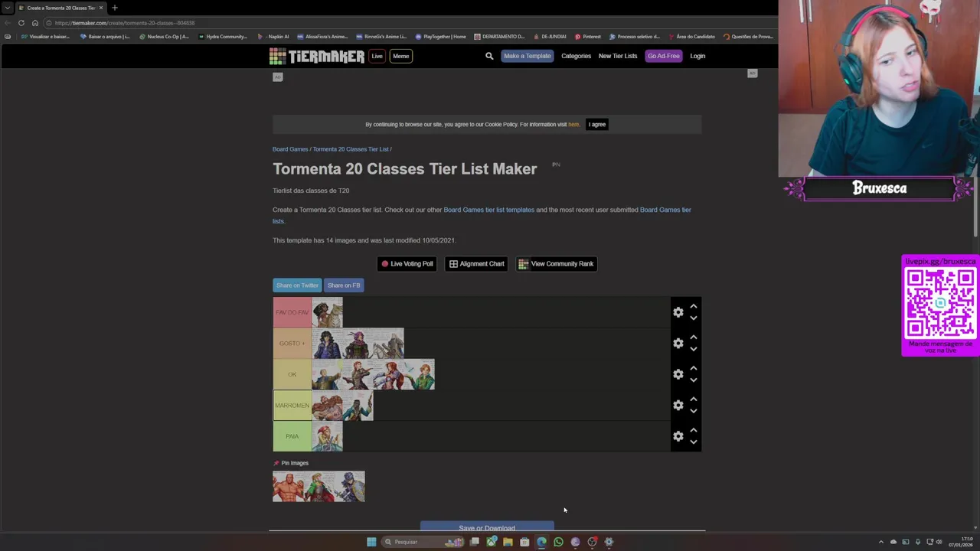Open Microsoft Store from the taskbar
This screenshot has width=980, height=551.
coord(524,542)
